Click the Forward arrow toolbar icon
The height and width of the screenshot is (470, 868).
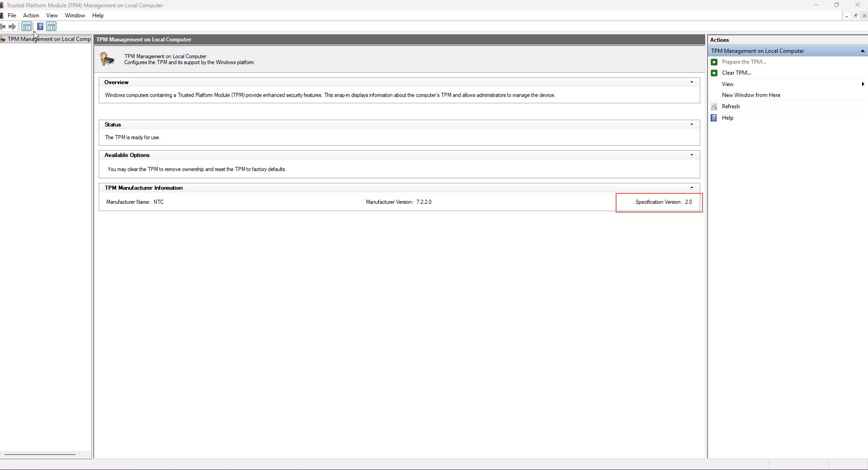coord(12,26)
